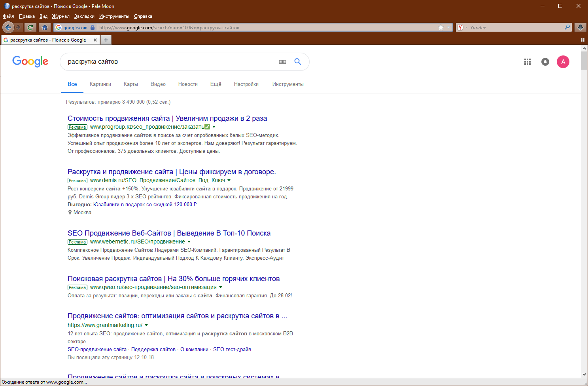This screenshot has width=588, height=386.
Task: Open the Downloads arrow button
Action: (x=580, y=27)
